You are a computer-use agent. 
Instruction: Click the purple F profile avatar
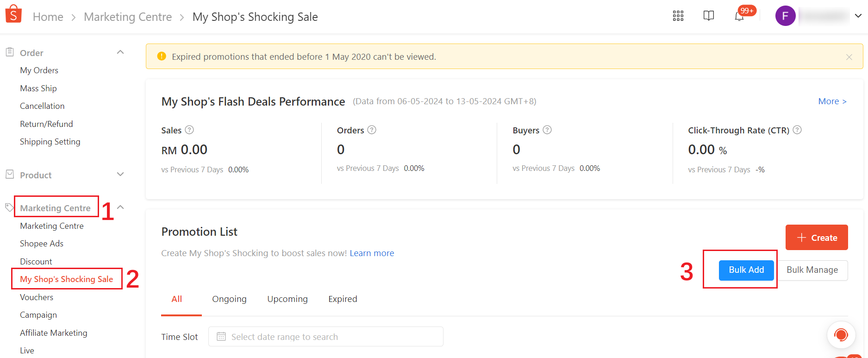click(x=785, y=16)
